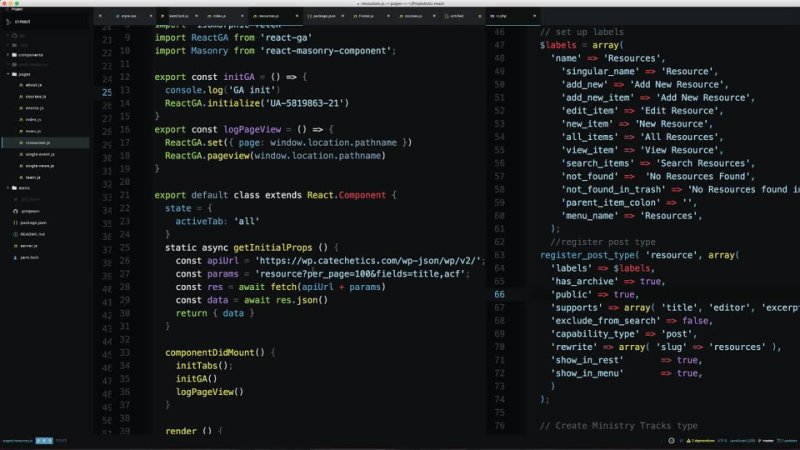
Task: Click line number 66 in the right gutter
Action: click(x=499, y=294)
